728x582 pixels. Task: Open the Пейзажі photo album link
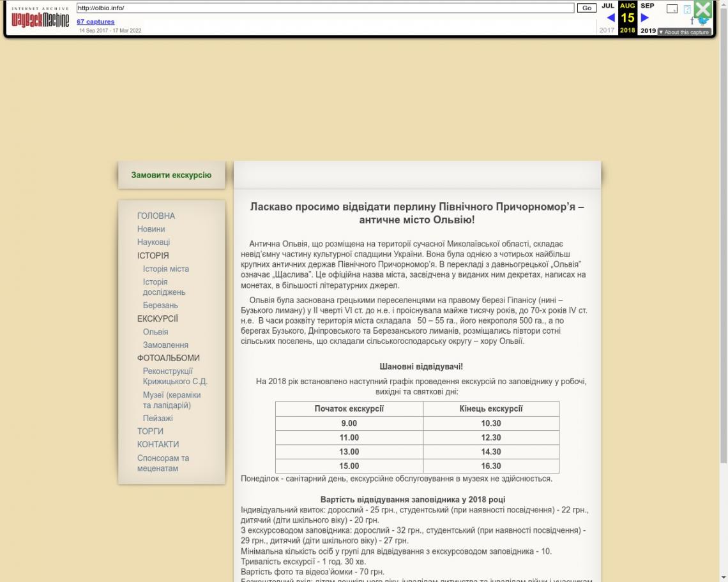[x=157, y=418]
